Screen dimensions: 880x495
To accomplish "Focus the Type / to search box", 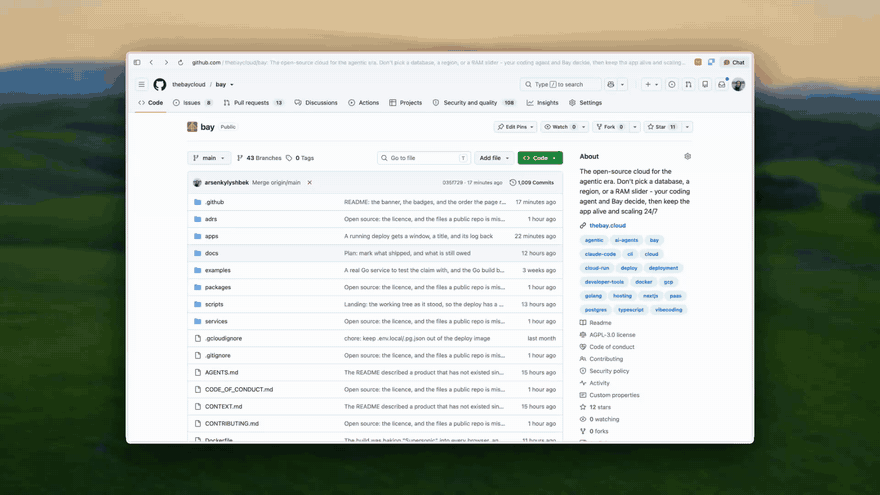I will 560,85.
